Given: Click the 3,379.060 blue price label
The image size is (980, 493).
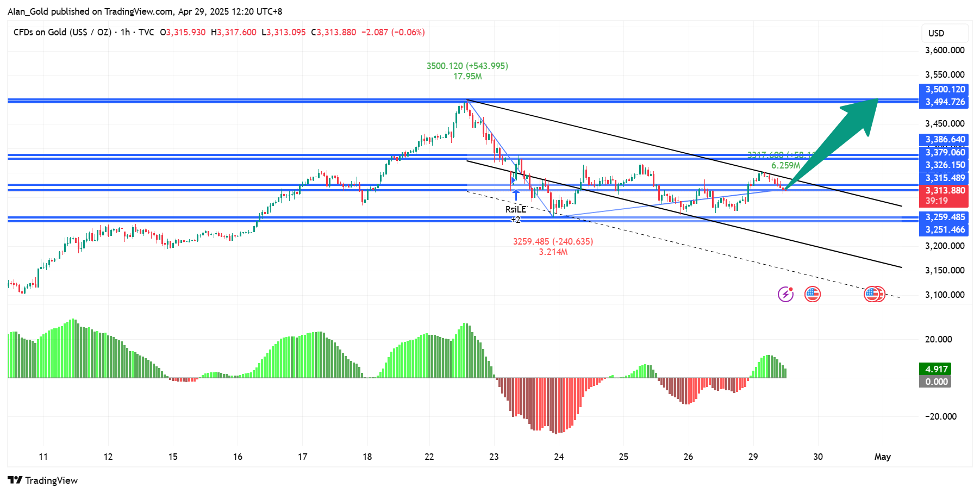Looking at the screenshot, I should pyautogui.click(x=944, y=152).
